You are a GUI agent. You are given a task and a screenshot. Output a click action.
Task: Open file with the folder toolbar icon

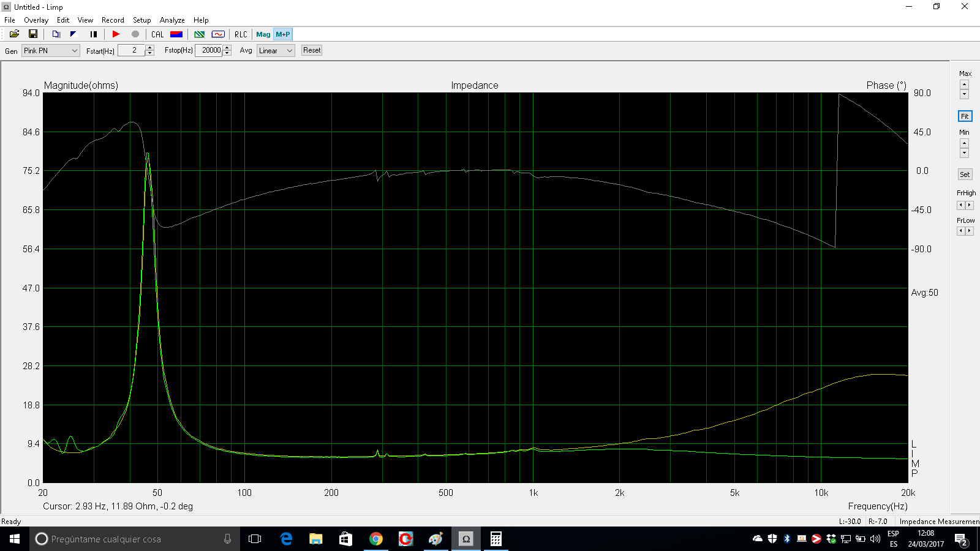14,34
